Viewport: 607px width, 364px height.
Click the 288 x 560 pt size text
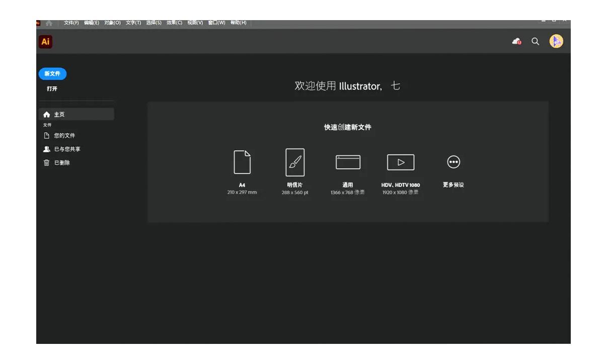click(x=295, y=192)
